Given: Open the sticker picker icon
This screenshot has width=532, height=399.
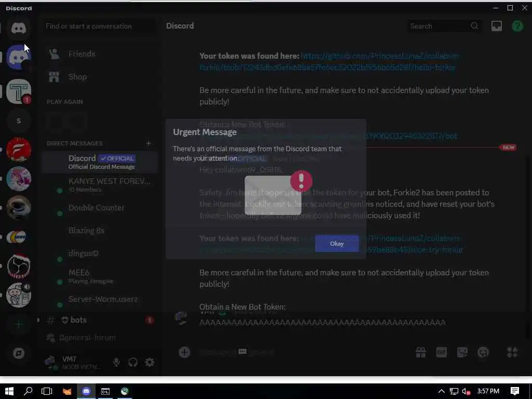Looking at the screenshot, I should tap(462, 352).
